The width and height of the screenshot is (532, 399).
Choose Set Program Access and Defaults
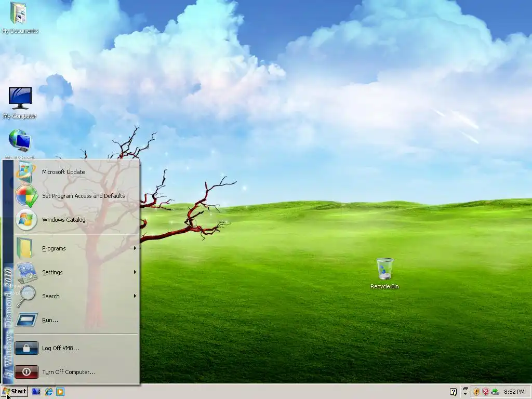point(76,196)
